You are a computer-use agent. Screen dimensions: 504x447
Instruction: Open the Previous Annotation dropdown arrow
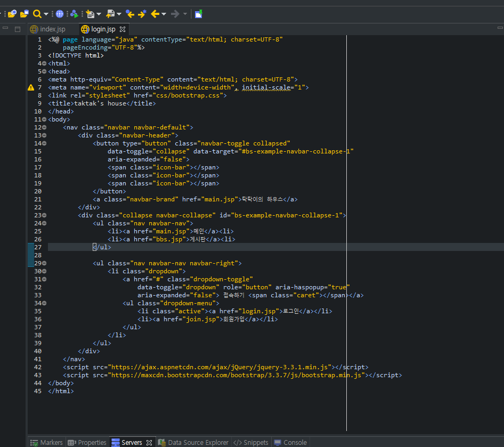pyautogui.click(x=119, y=14)
